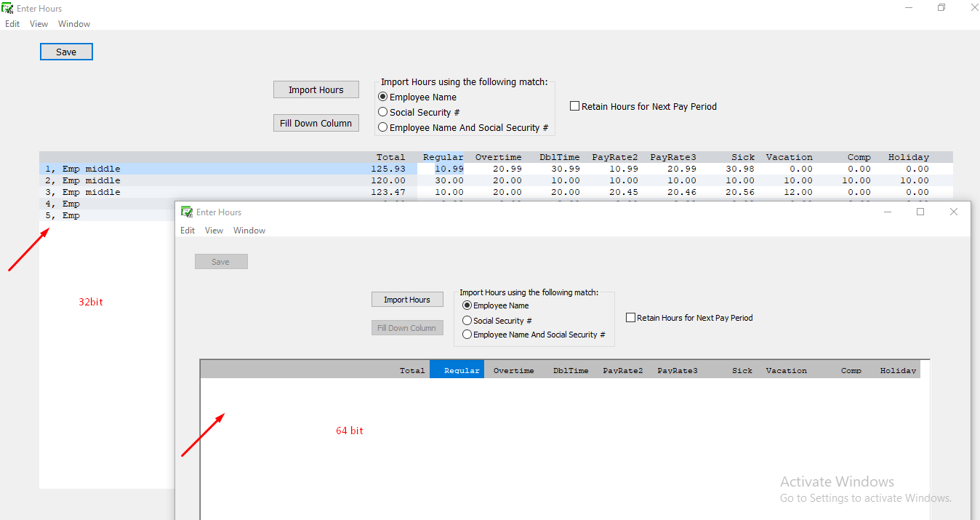Click the highlighted Regular column header in the 64 bit grid
The width and height of the screenshot is (980, 520).
click(x=457, y=369)
